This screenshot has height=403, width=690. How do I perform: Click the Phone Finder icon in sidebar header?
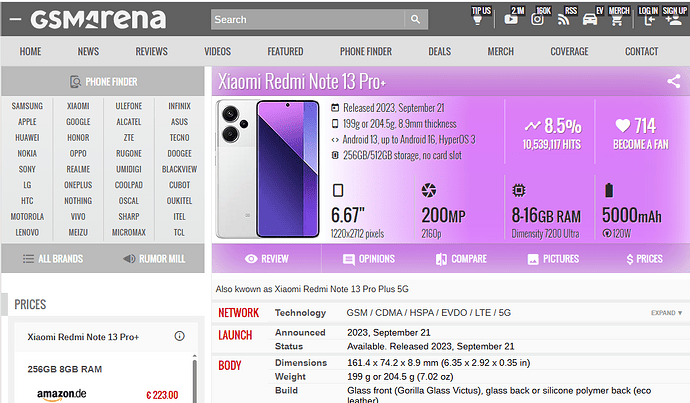point(75,81)
